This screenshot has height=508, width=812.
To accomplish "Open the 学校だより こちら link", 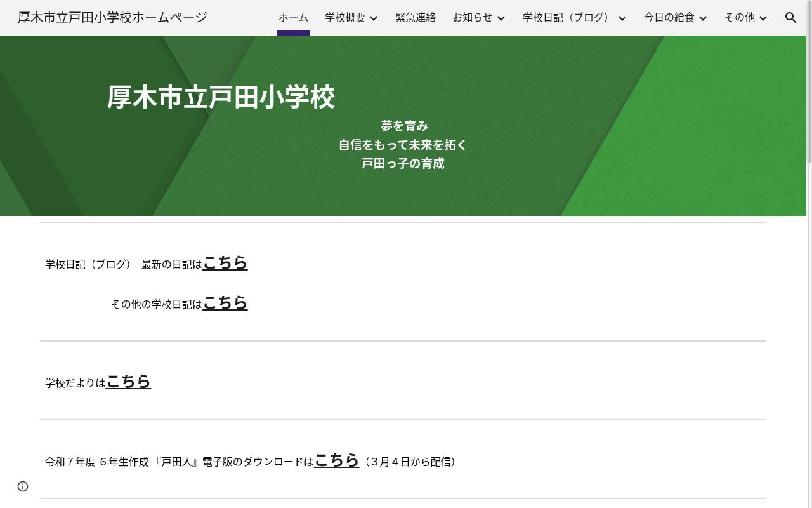I will point(129,381).
